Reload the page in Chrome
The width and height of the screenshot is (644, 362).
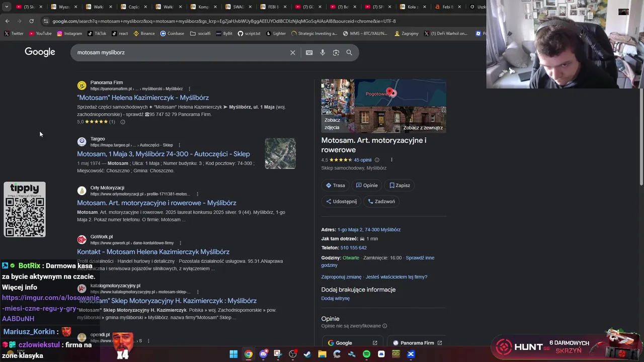coord(31,21)
